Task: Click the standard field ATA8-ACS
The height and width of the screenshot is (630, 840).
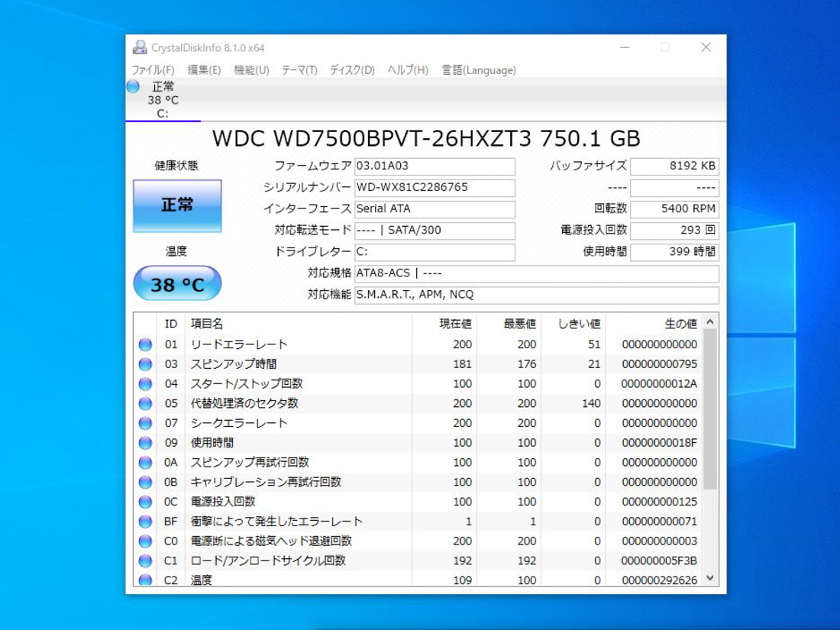Action: [x=536, y=273]
